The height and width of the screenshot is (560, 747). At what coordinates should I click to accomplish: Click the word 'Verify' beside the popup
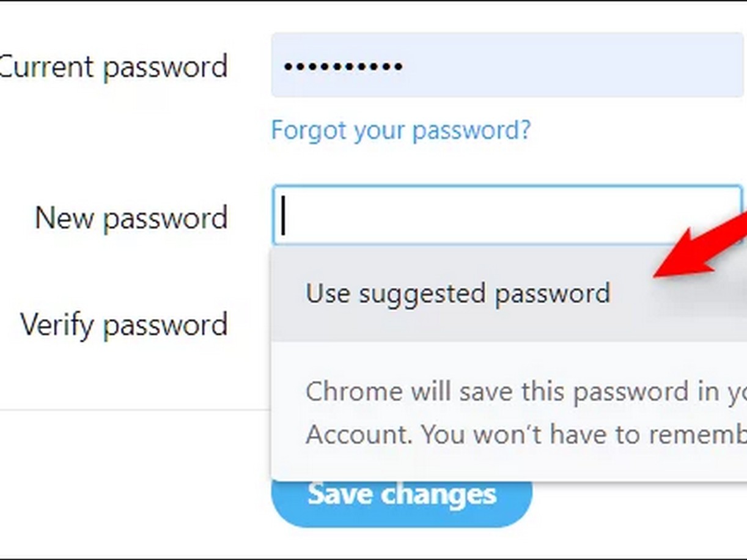59,325
